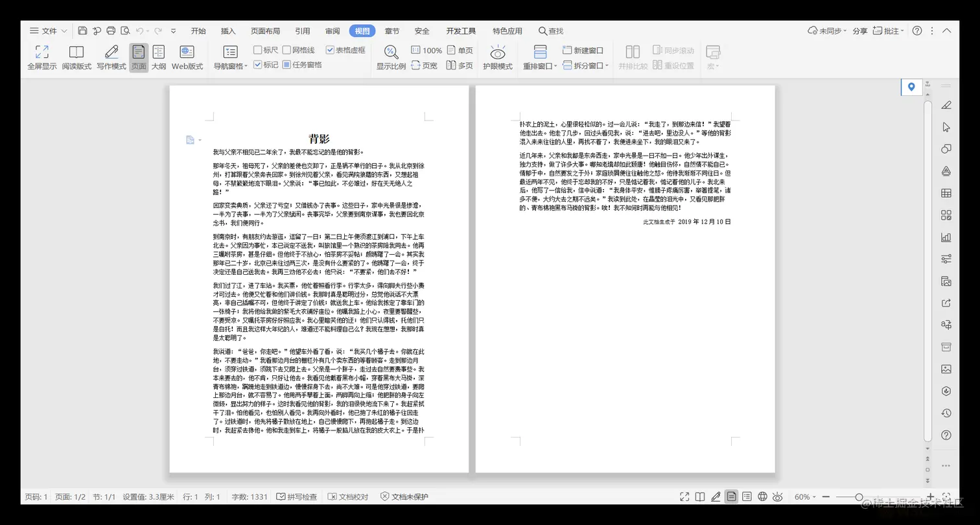Click the globe web view icon in status bar

pyautogui.click(x=762, y=496)
